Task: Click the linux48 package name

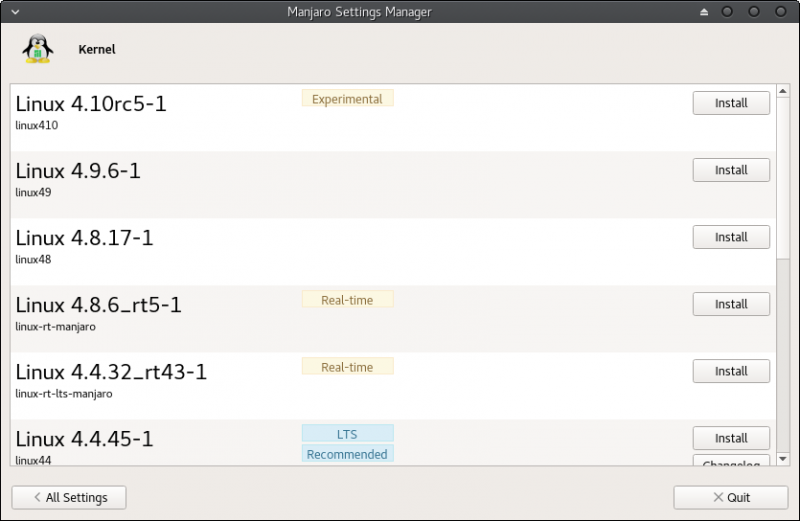Action: click(33, 260)
